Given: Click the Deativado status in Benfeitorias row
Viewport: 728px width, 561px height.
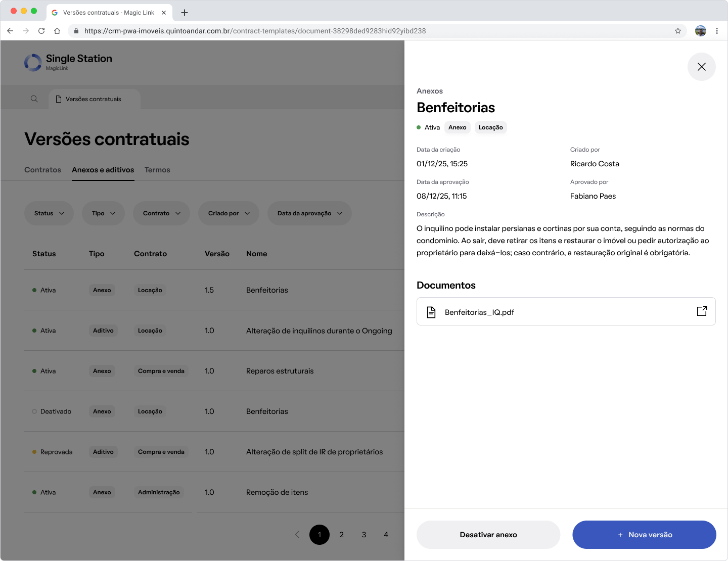Looking at the screenshot, I should pyautogui.click(x=52, y=411).
